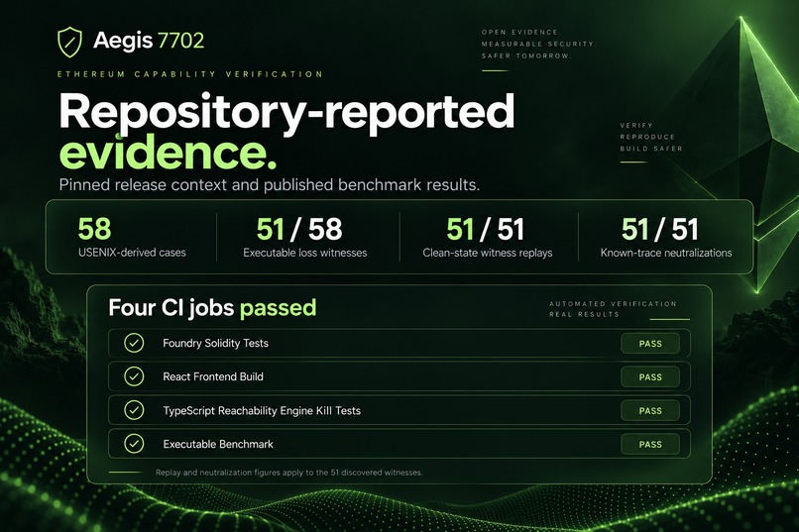
Task: Click the PASS badge for Foundry Solidity Tests
Action: 650,344
